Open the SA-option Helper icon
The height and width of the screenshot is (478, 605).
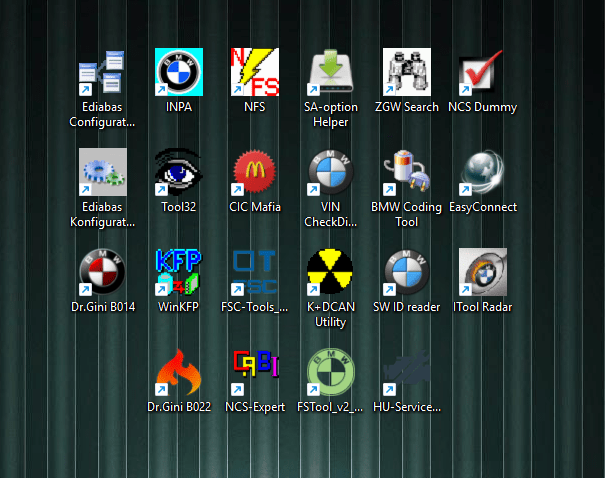point(331,72)
